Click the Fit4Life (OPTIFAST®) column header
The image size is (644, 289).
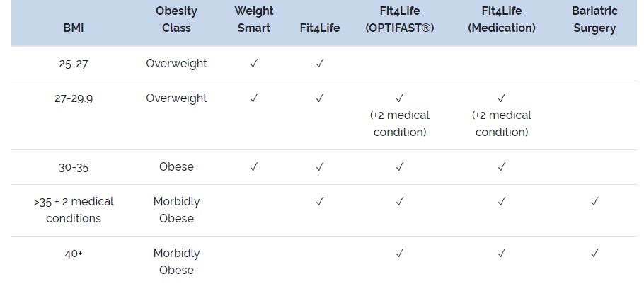pos(400,20)
